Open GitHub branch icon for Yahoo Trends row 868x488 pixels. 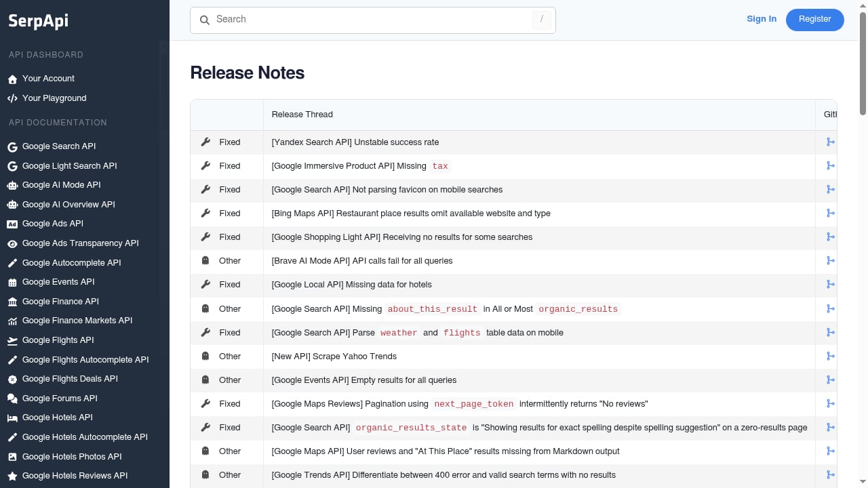830,357
